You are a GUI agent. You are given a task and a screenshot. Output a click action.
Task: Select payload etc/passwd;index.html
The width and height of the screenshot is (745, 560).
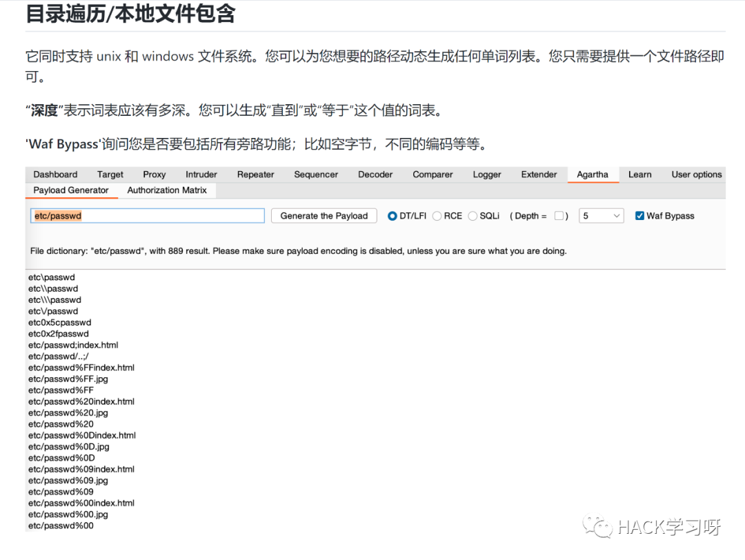tap(73, 346)
